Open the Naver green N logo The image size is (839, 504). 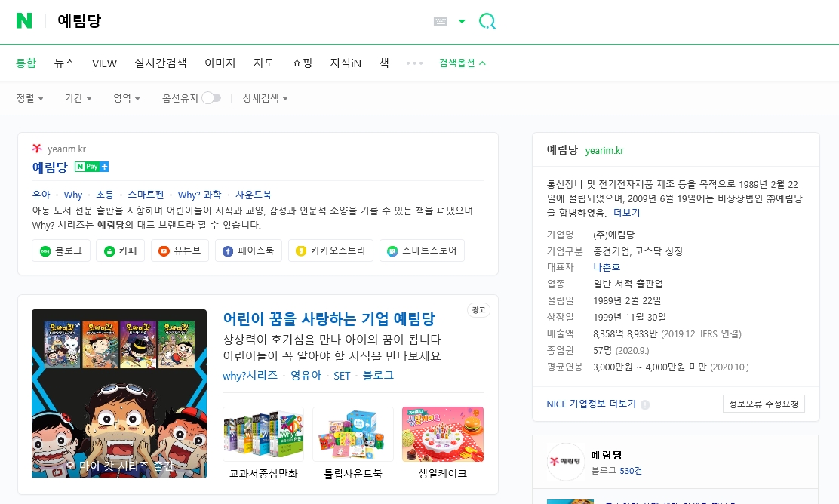[x=24, y=21]
